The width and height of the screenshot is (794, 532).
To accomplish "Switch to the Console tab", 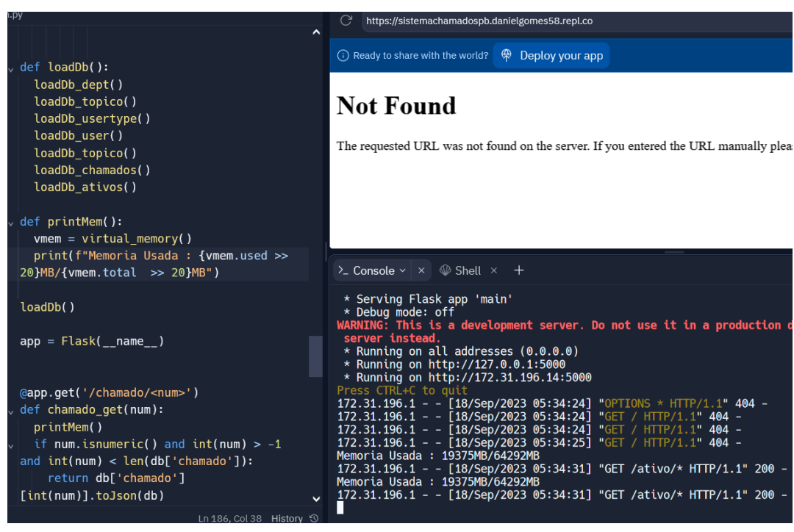I will pyautogui.click(x=373, y=271).
